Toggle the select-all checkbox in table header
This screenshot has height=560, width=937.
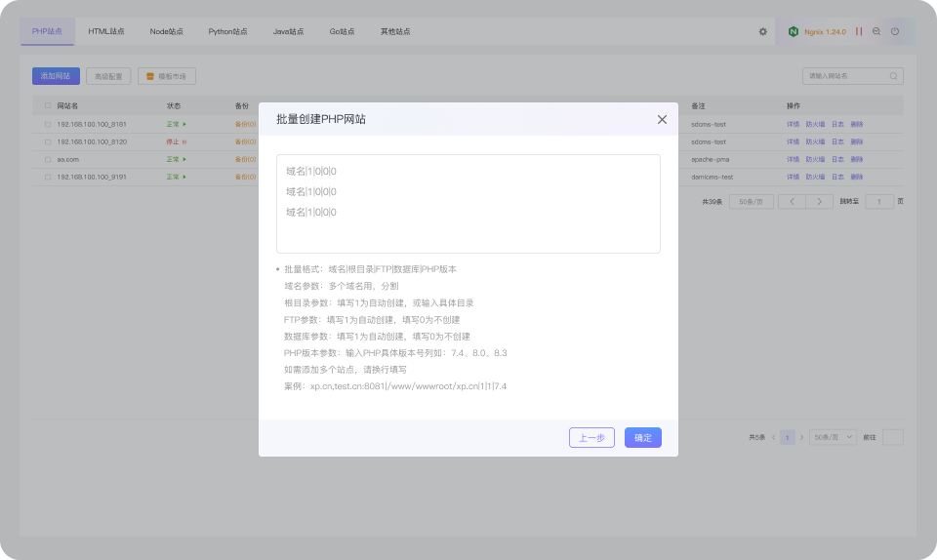point(48,105)
